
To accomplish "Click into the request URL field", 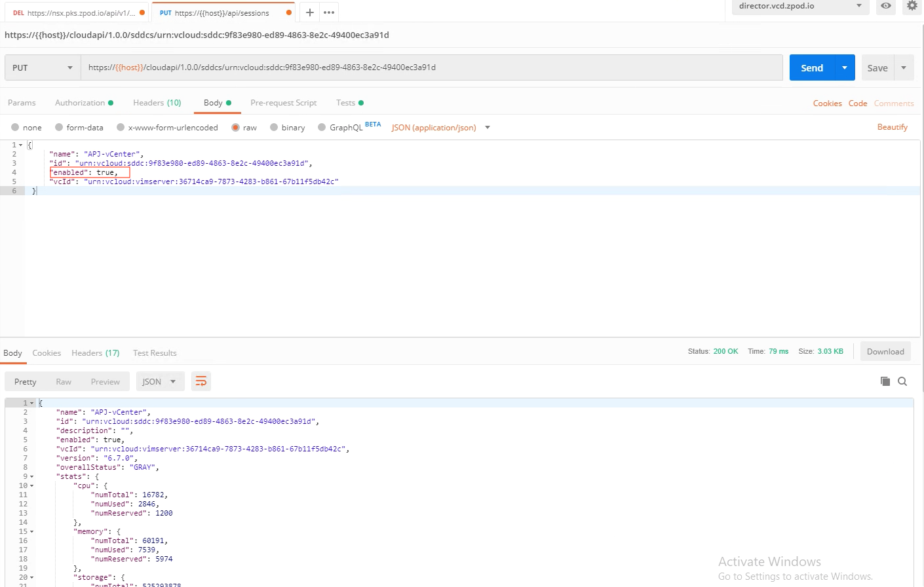I will (x=431, y=67).
